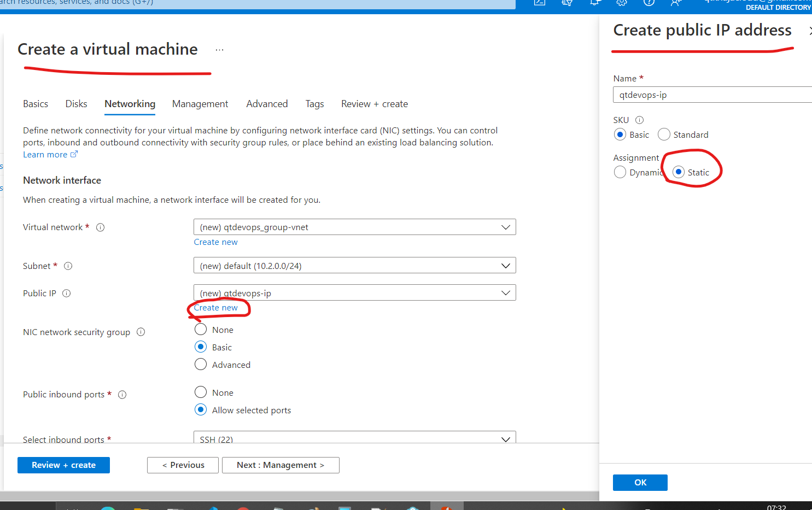812x510 pixels.
Task: Open the Review + create tab
Action: [375, 104]
